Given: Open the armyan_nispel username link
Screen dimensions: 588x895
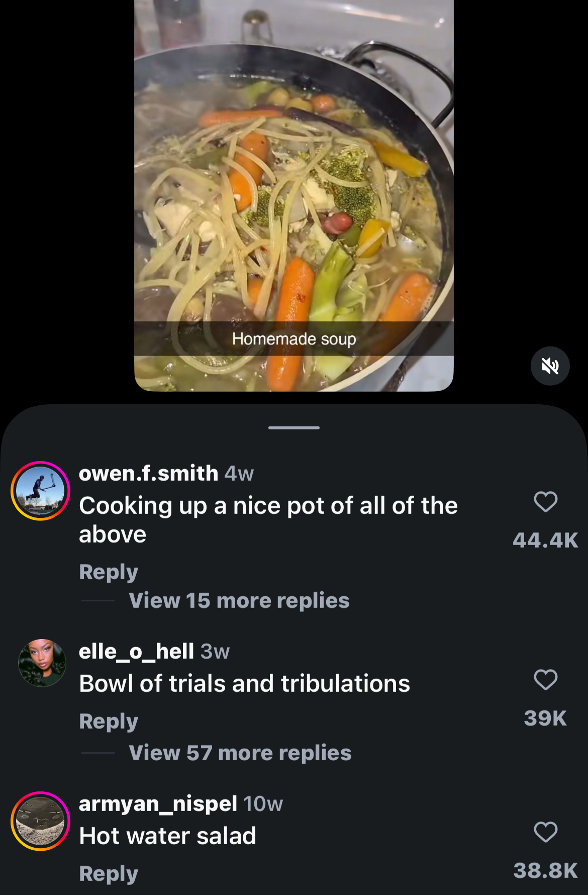Looking at the screenshot, I should pos(158,803).
